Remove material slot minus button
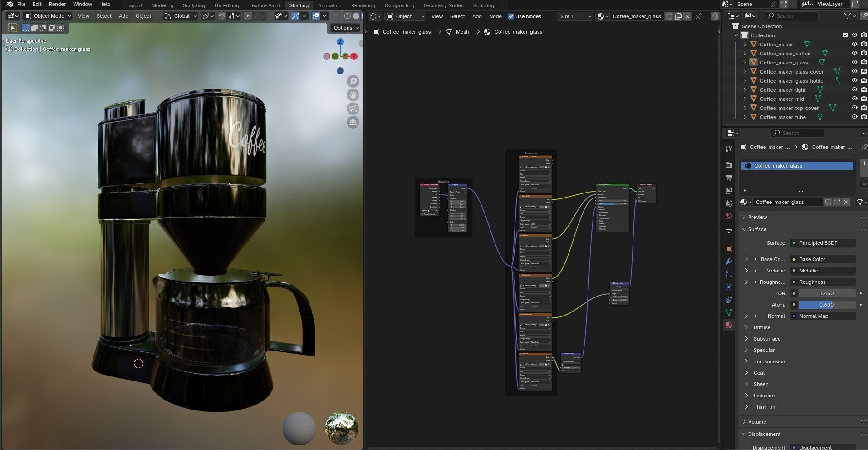The height and width of the screenshot is (450, 868). [x=864, y=173]
